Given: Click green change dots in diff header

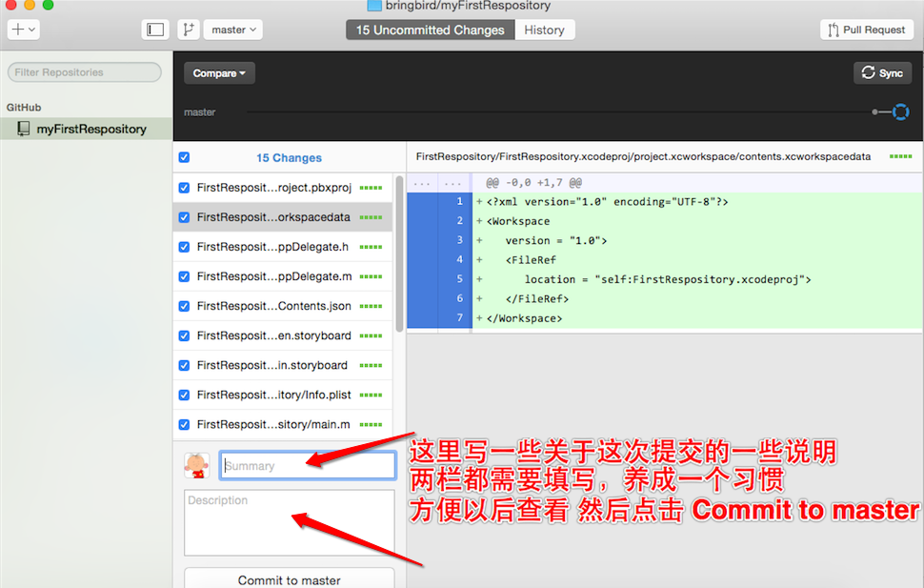Looking at the screenshot, I should click(x=900, y=156).
